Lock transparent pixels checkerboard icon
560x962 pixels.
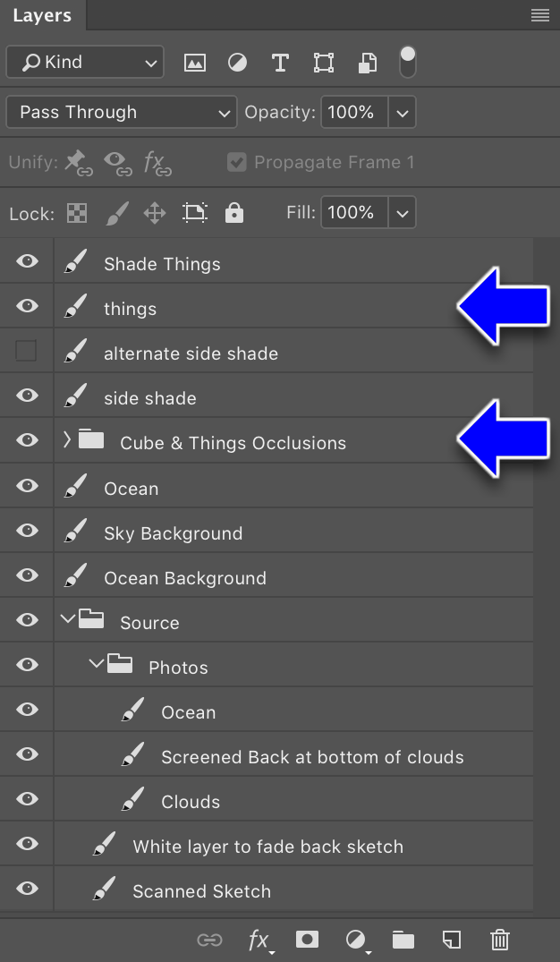pos(77,214)
